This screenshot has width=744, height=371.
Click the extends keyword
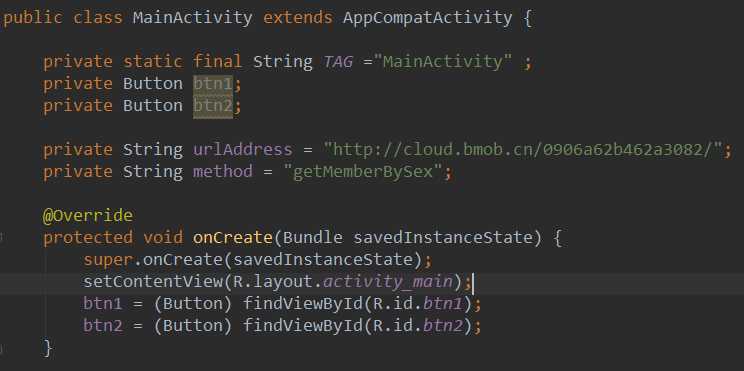click(x=298, y=18)
